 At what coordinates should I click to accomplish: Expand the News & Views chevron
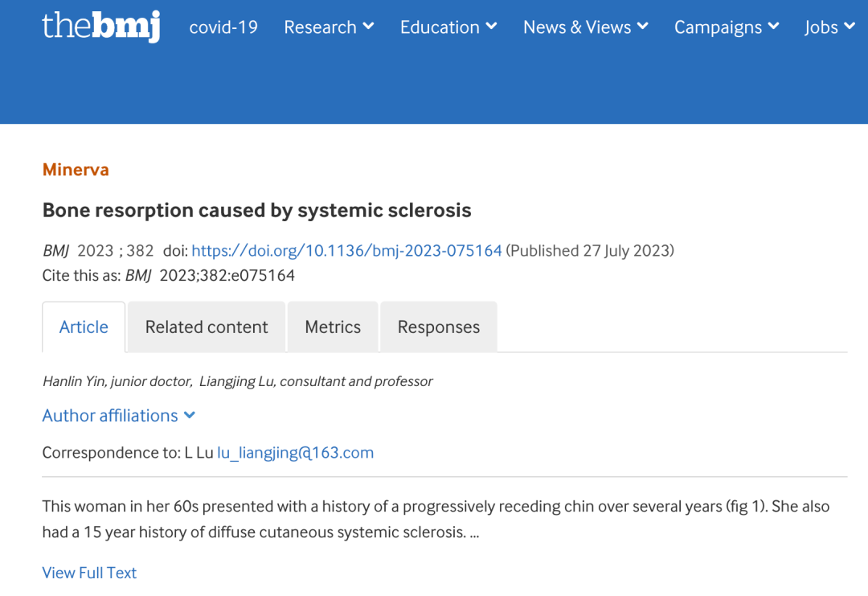[643, 26]
